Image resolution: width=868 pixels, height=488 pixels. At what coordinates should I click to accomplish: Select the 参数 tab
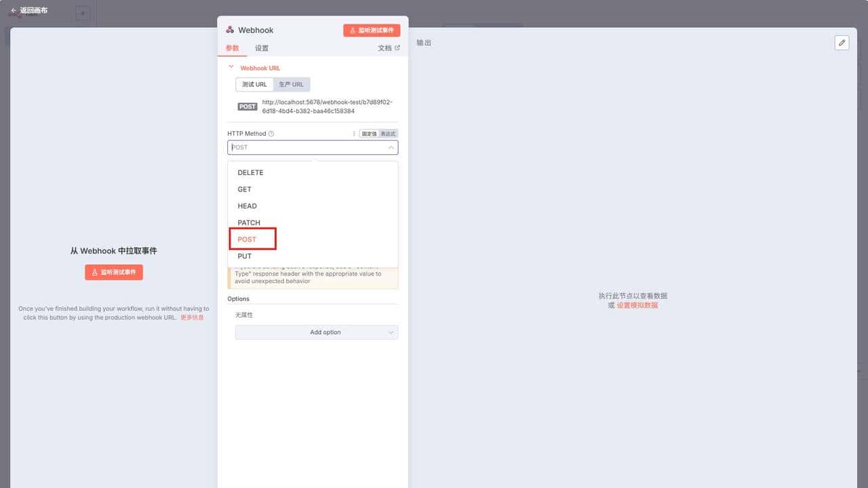232,48
